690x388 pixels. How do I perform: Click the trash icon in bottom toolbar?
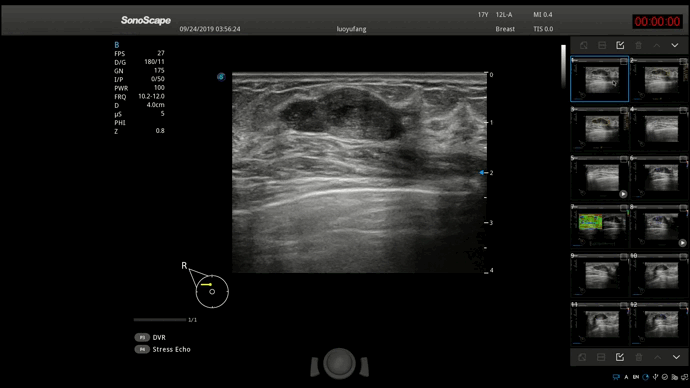click(x=639, y=357)
